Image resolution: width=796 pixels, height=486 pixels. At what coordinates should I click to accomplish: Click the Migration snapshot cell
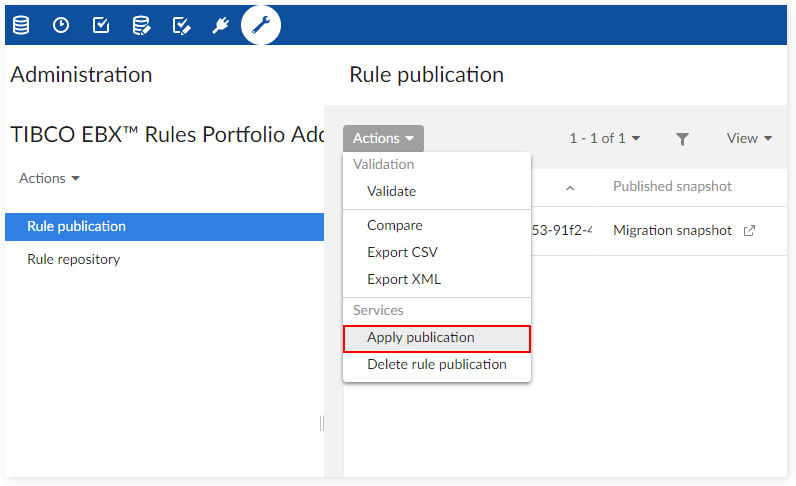(672, 231)
